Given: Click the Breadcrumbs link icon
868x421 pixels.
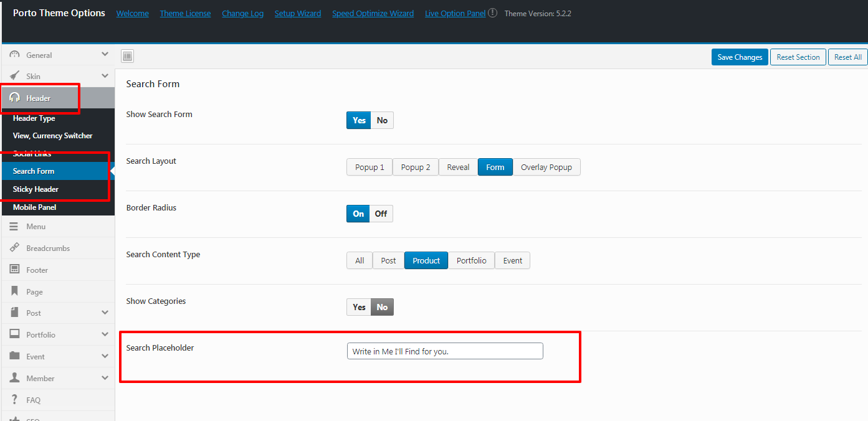Looking at the screenshot, I should (x=14, y=248).
